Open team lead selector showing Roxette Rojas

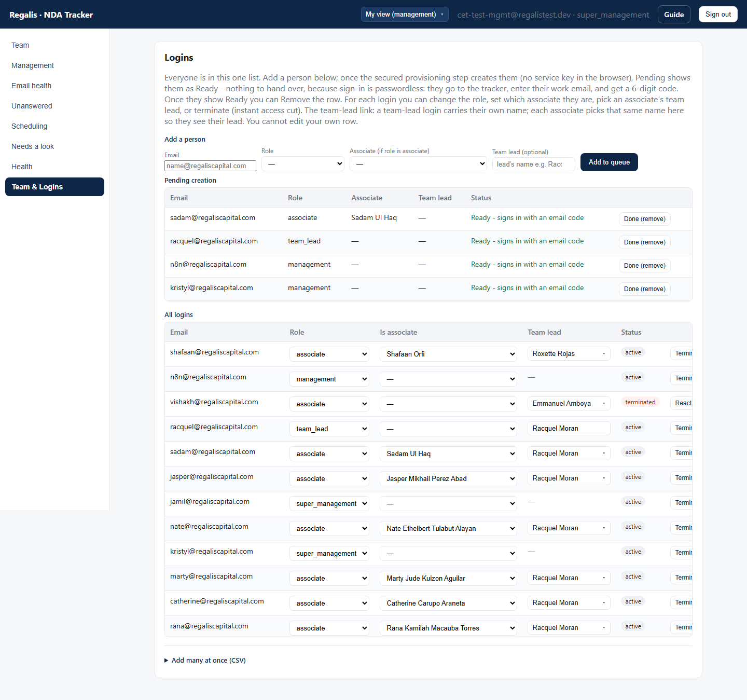tap(569, 354)
